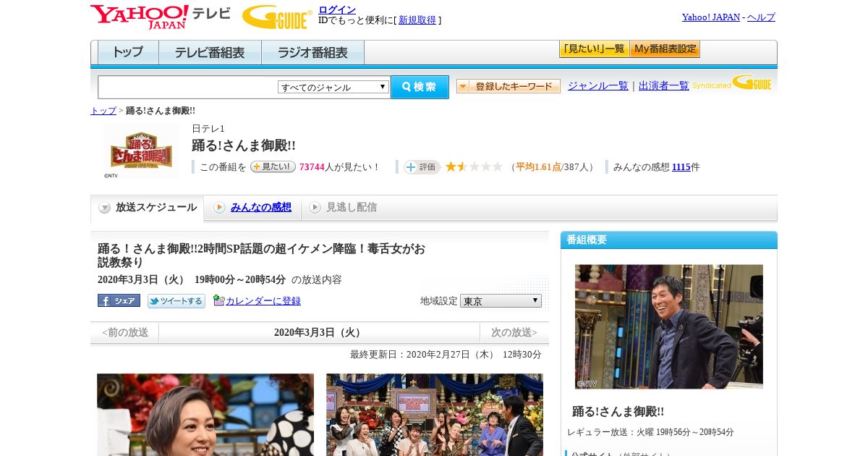
Task: Click the right studio scene photo
Action: [435, 415]
